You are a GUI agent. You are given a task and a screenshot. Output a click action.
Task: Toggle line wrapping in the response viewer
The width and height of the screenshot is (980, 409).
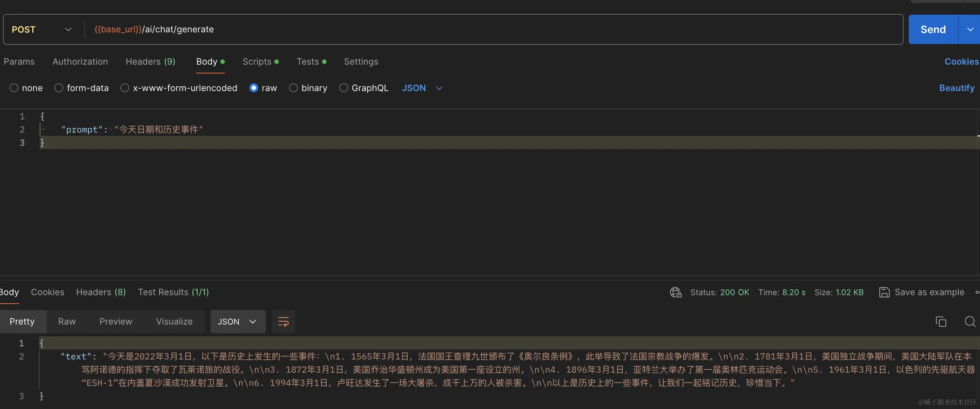coord(283,321)
